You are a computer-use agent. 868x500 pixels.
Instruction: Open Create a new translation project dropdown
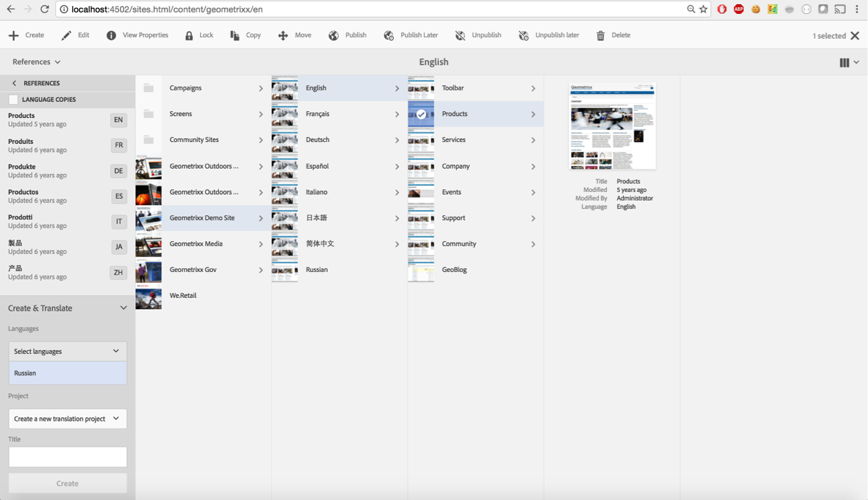pyautogui.click(x=67, y=419)
